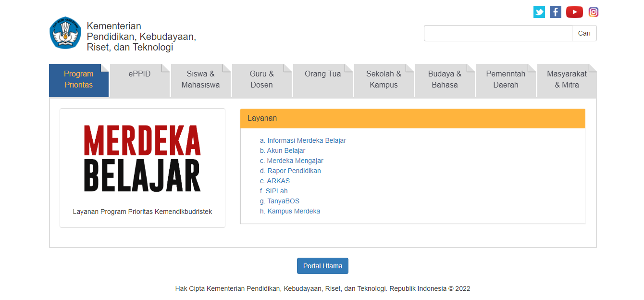Open the Siswa & Mahasiswa tab
Image resolution: width=644 pixels, height=300 pixels.
201,80
